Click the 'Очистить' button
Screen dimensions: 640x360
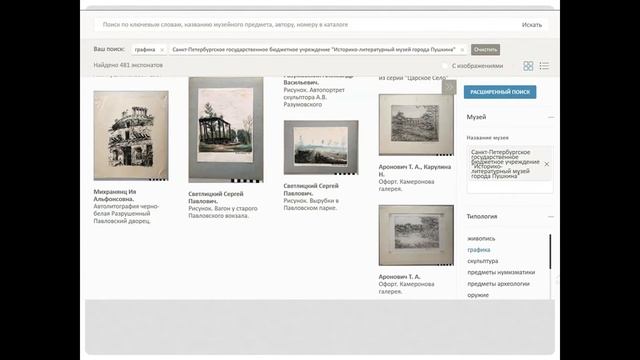tap(485, 50)
